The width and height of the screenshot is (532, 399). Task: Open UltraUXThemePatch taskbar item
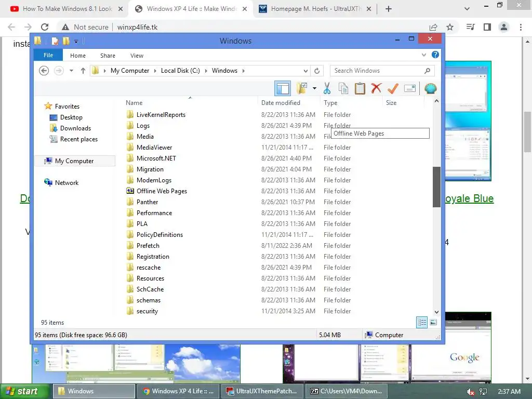pos(262,391)
